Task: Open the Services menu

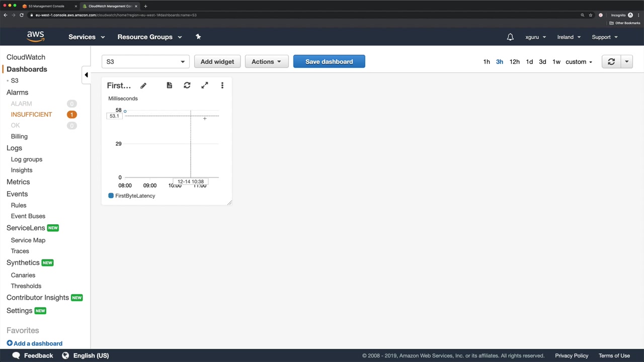Action: tap(87, 37)
